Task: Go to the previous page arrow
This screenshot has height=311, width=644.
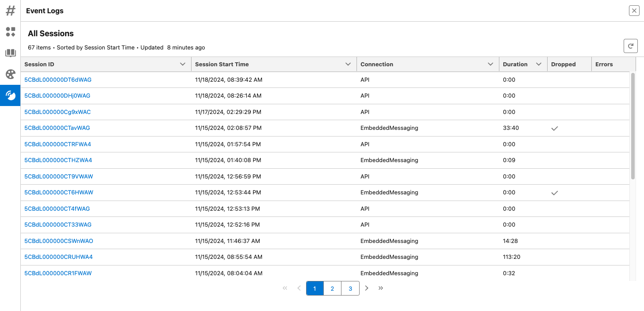Action: pyautogui.click(x=299, y=288)
